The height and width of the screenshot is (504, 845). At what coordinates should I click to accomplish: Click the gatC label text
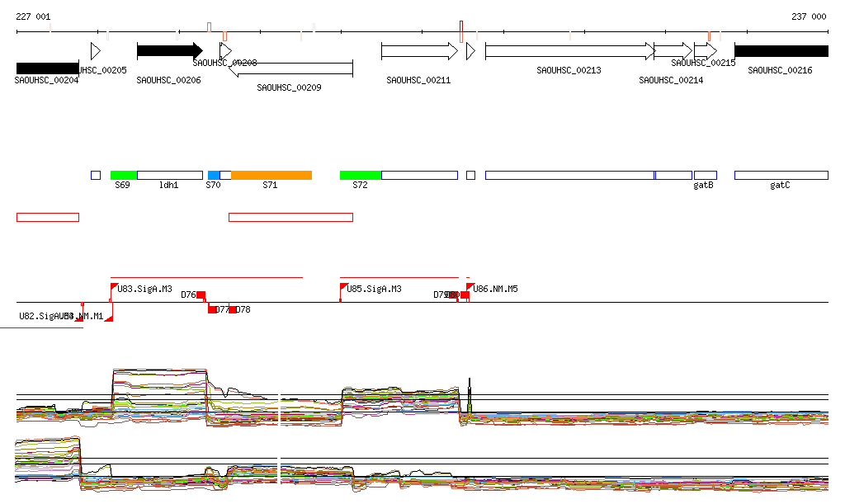point(780,186)
